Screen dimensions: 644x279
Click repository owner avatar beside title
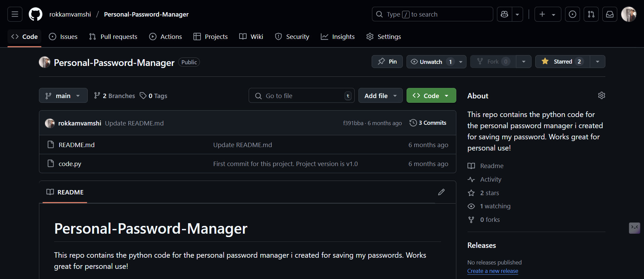[x=45, y=62]
